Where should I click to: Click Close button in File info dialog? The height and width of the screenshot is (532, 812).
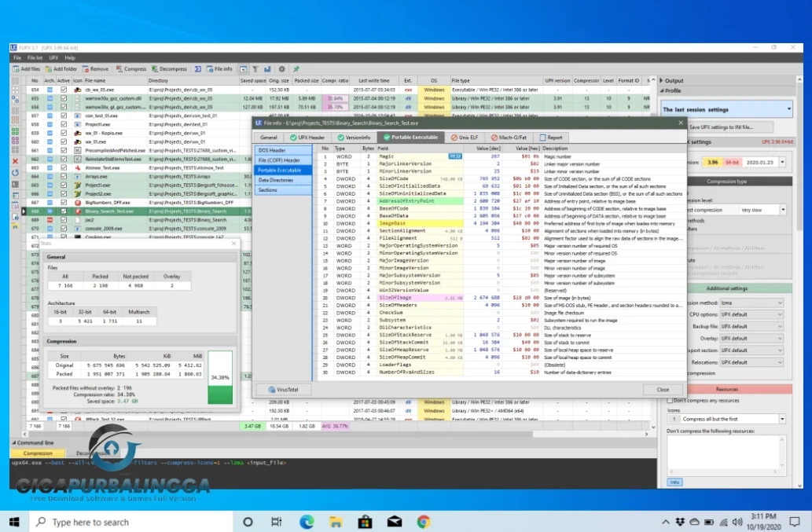point(663,390)
